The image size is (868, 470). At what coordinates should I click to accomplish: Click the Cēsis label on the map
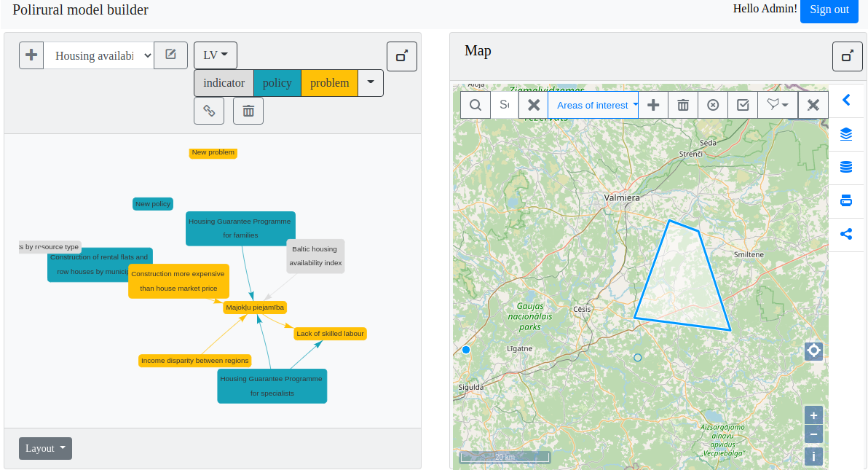point(582,309)
